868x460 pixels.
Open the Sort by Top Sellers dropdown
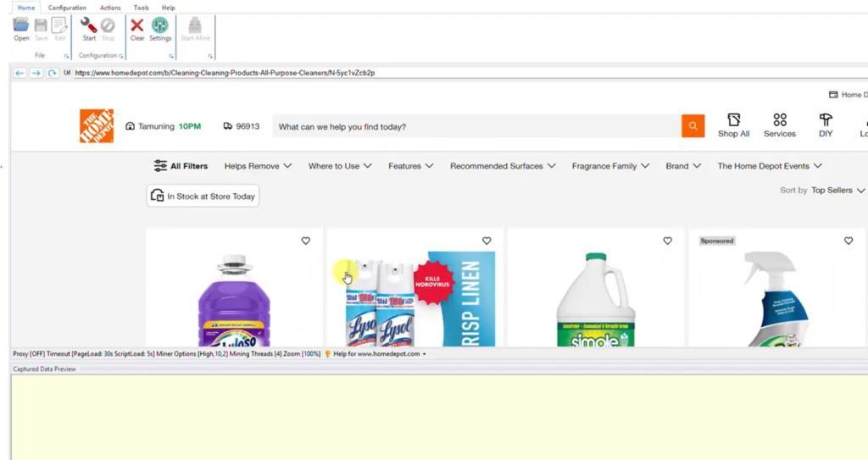click(837, 191)
